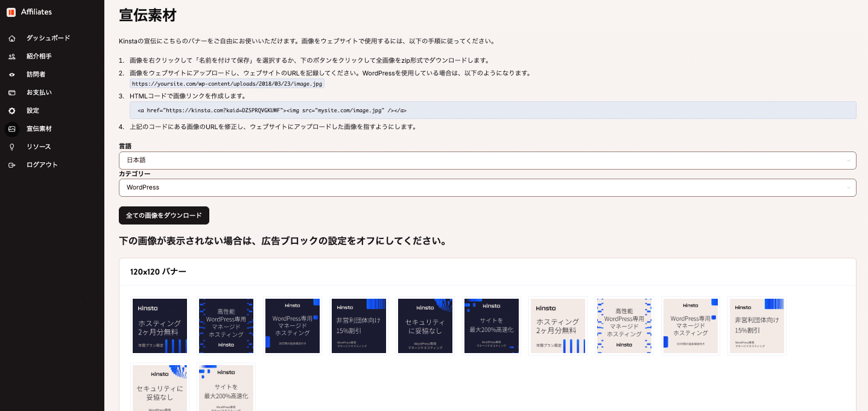Open the 言語 dropdown showing 日本語

tap(487, 161)
